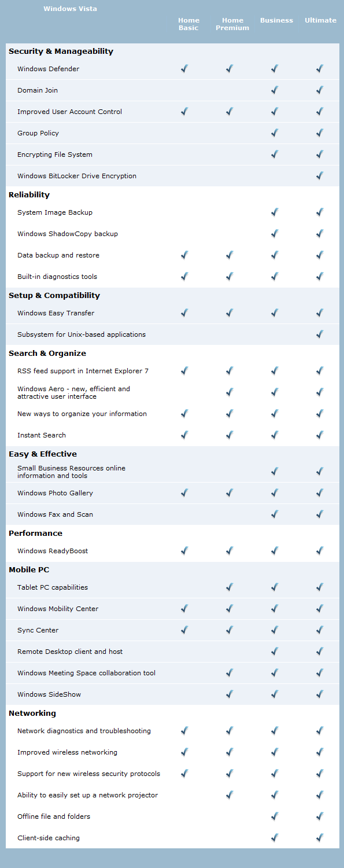Click Windows ReadyBoost checkmark under Home Basic
344x868 pixels.
pos(184,551)
